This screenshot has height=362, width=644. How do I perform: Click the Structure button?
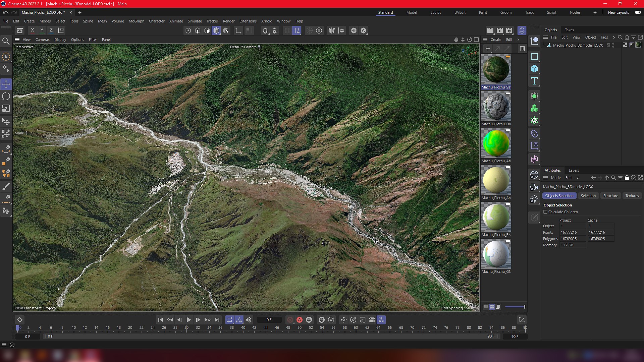(x=610, y=196)
